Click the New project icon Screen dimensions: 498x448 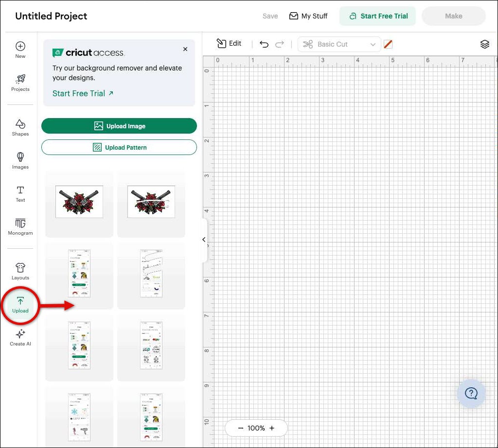point(20,50)
